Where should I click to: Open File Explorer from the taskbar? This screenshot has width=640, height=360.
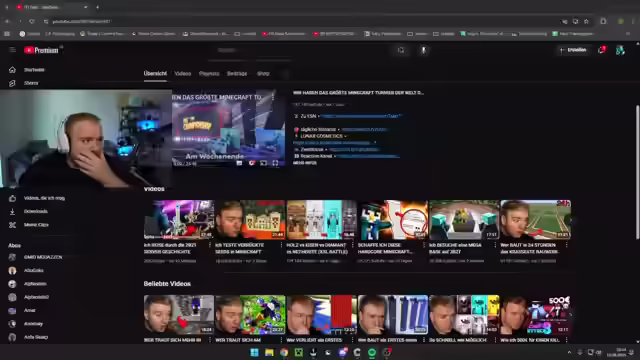pos(269,352)
